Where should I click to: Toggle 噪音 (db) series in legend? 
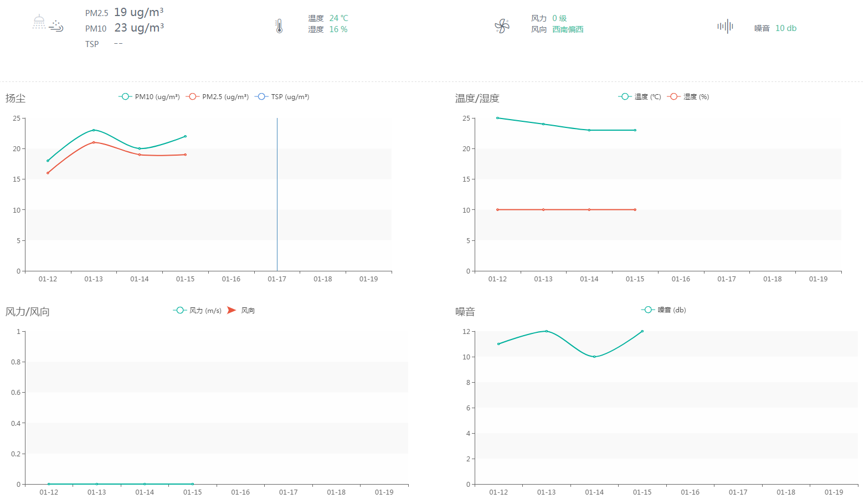click(x=664, y=310)
